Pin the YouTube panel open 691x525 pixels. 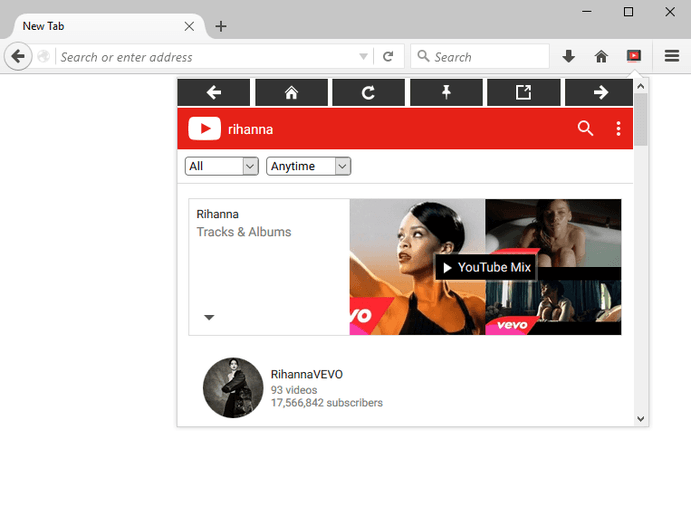tap(446, 93)
